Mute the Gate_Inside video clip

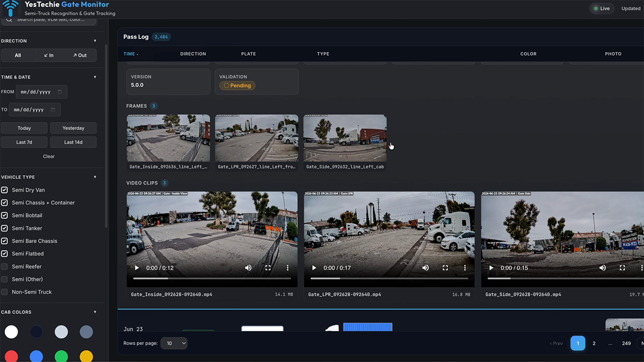(x=248, y=268)
